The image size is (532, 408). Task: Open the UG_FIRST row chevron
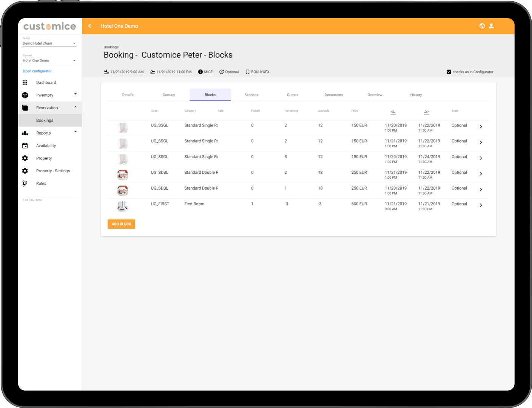tap(480, 205)
